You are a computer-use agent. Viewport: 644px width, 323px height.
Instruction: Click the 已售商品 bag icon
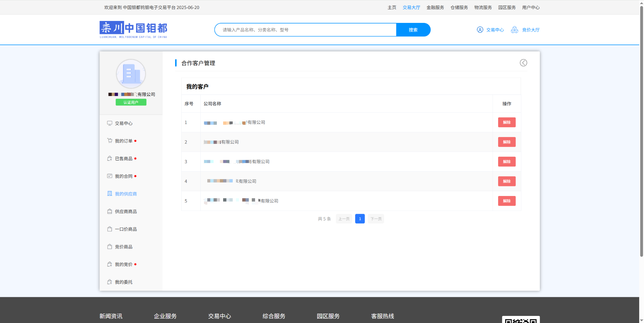click(x=110, y=159)
